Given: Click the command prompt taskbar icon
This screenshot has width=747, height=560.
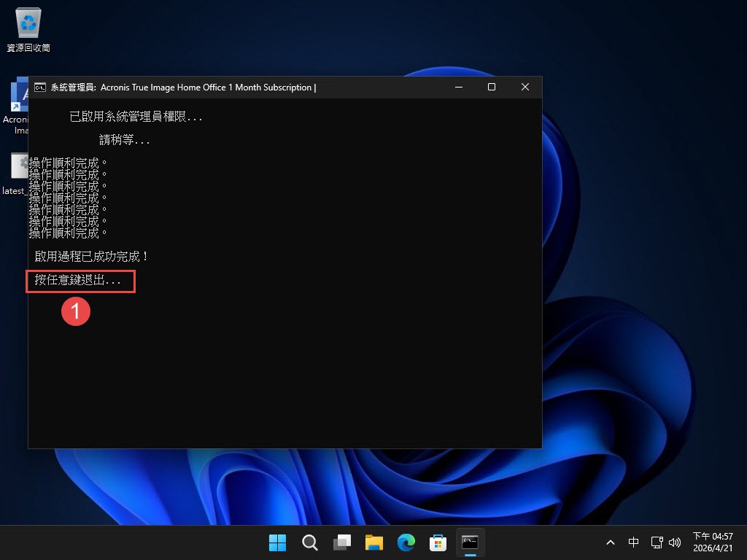Looking at the screenshot, I should tap(471, 542).
